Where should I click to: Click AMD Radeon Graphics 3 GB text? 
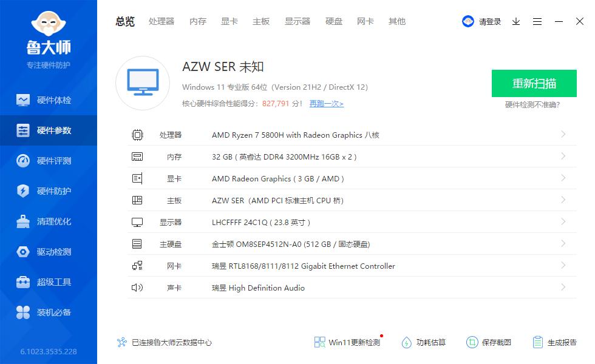point(278,178)
